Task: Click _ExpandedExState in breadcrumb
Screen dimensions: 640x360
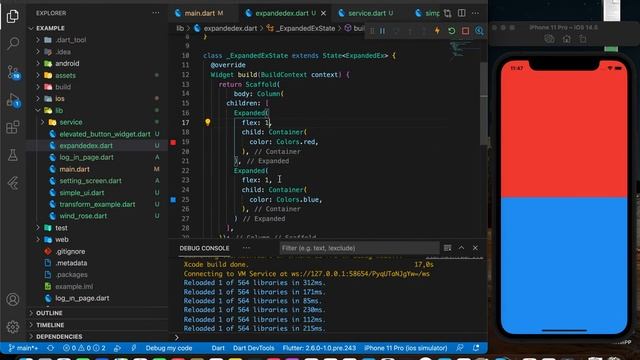Action: (x=304, y=28)
